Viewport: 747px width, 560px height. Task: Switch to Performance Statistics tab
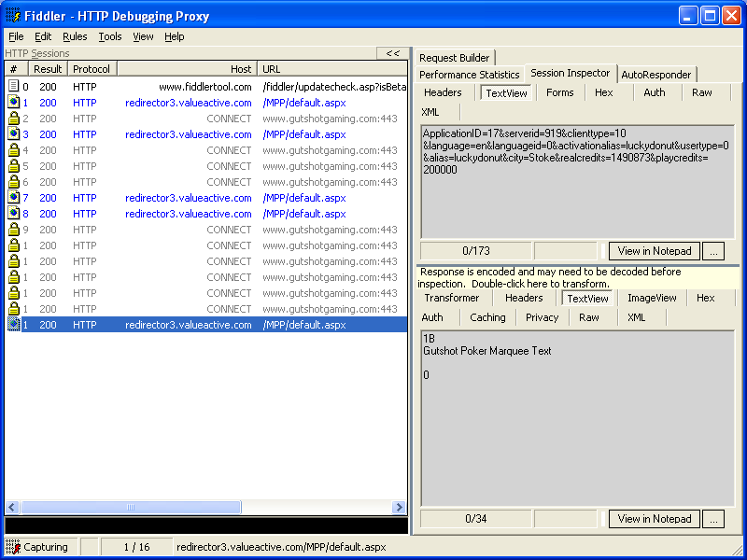pos(470,75)
